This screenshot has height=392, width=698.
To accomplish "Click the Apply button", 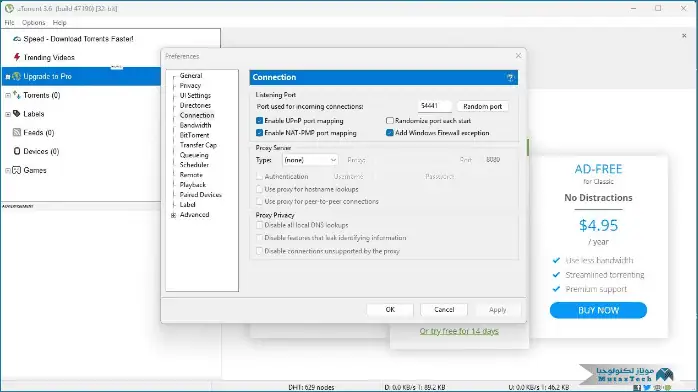I will [x=497, y=309].
